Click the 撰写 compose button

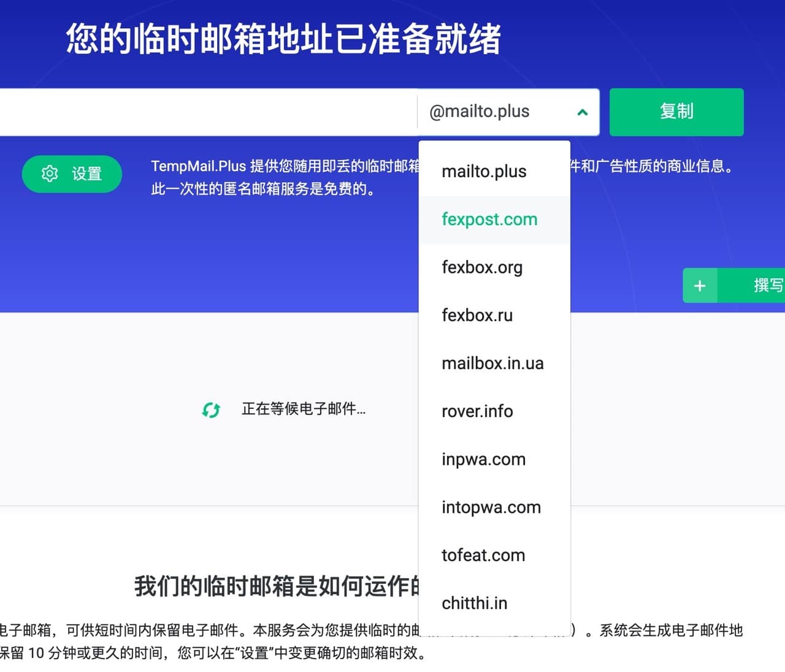734,285
